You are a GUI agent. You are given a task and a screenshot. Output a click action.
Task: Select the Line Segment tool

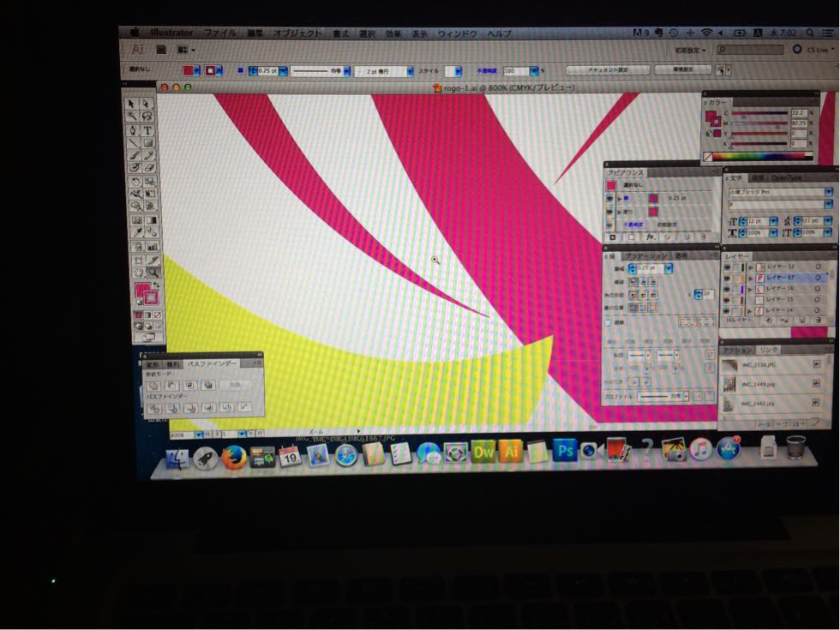pos(134,142)
